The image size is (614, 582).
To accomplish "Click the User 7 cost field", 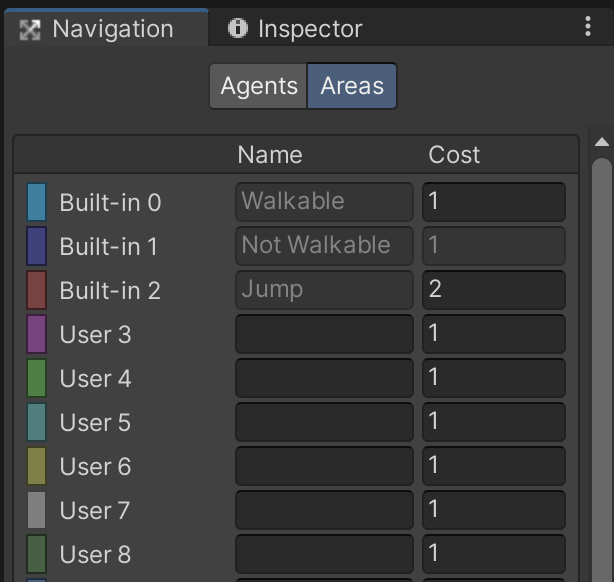I will click(493, 510).
